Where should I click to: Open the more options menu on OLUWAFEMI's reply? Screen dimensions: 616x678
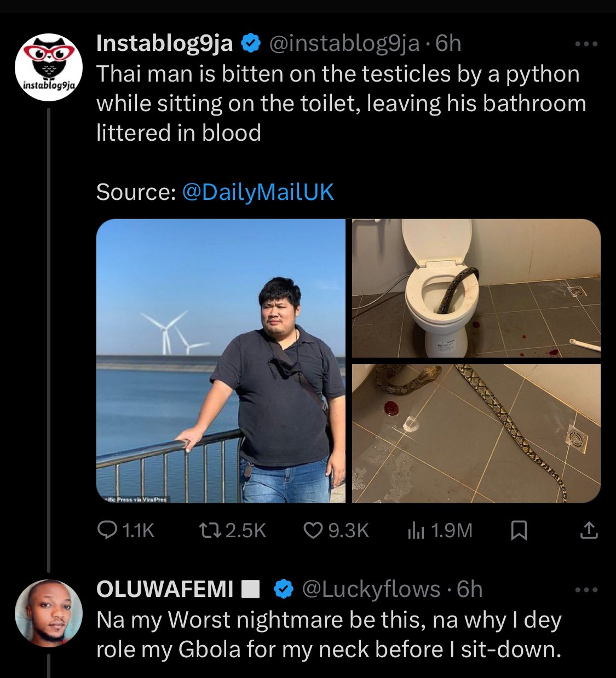[x=587, y=590]
